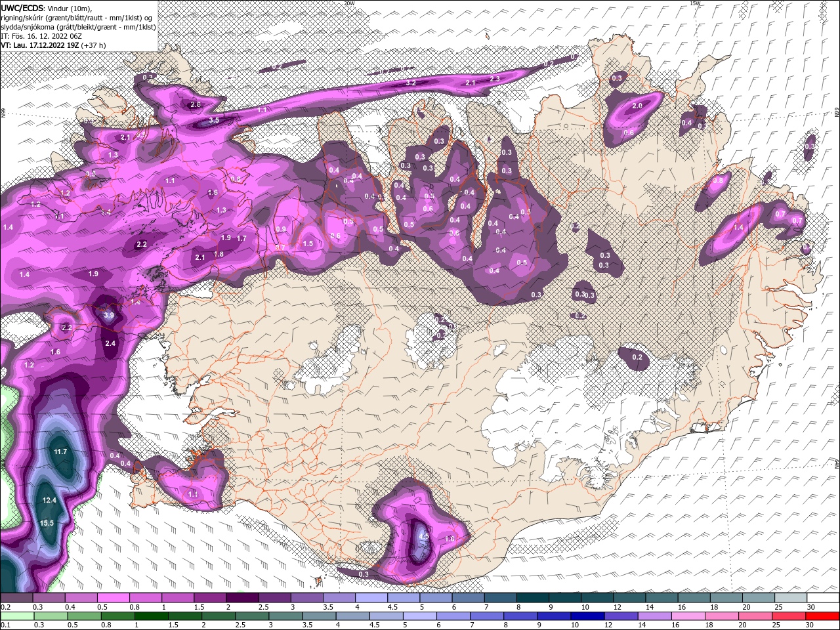Click the 'UWC/ECDS: Vindur (10m)' title text
Screen dimensions: 840x630
tap(47, 8)
